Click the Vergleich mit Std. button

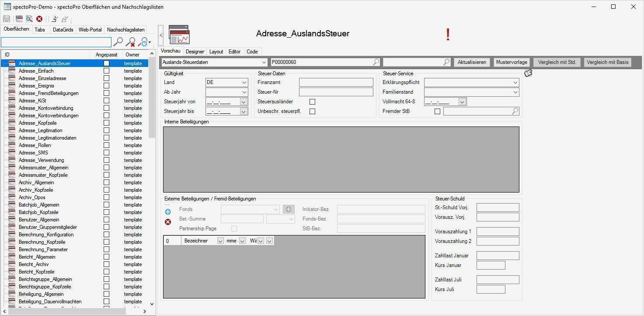pyautogui.click(x=557, y=62)
